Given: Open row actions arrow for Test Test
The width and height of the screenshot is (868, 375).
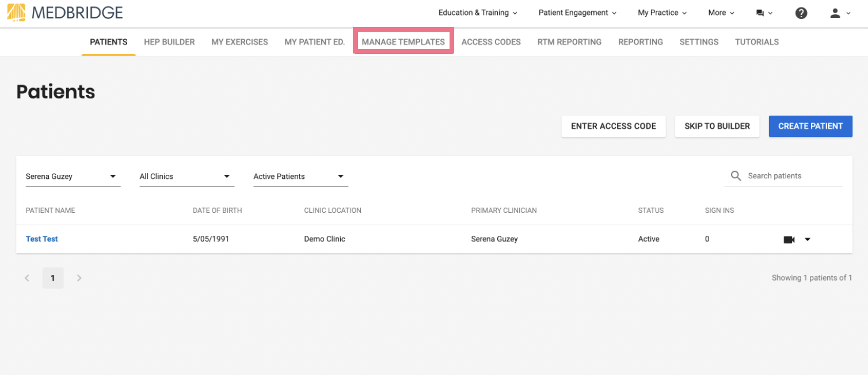Looking at the screenshot, I should pos(807,239).
